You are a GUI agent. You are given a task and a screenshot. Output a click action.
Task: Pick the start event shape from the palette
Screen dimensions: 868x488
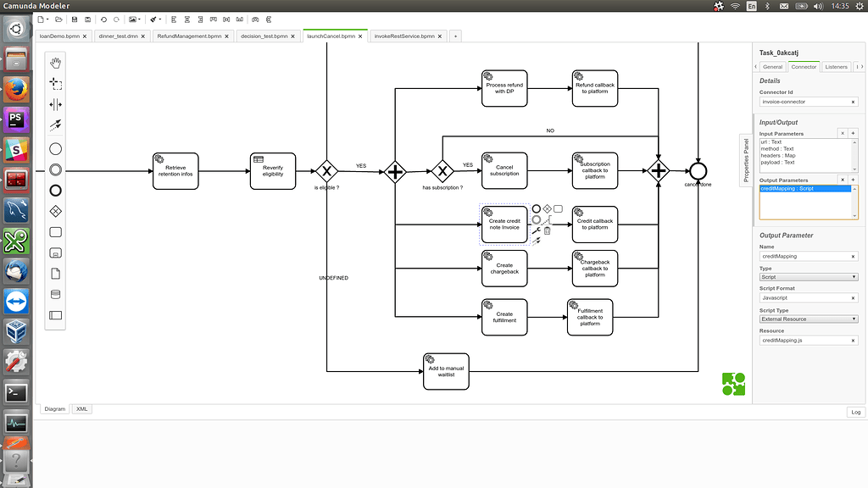click(55, 149)
